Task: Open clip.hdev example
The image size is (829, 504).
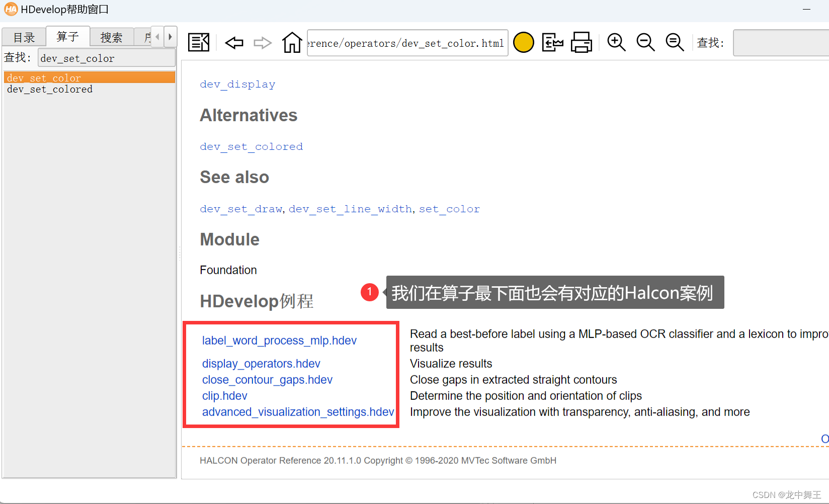Action: point(224,396)
